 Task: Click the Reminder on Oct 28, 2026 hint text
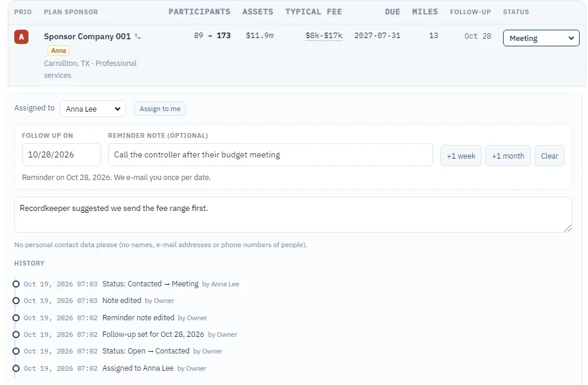coord(116,178)
